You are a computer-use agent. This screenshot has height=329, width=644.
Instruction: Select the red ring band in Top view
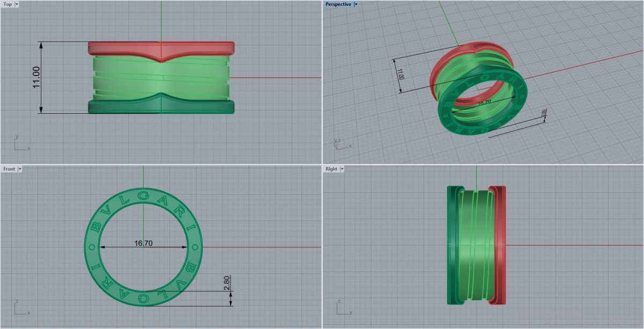click(x=161, y=49)
